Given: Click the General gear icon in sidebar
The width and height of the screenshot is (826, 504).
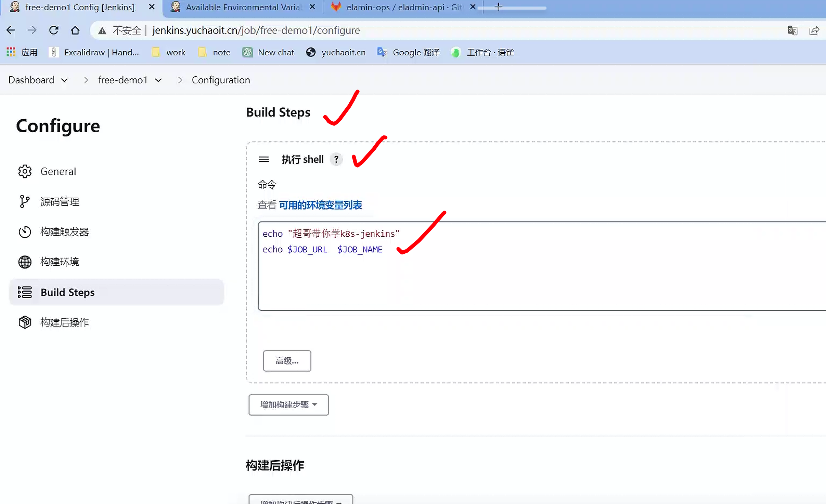Looking at the screenshot, I should coord(25,171).
